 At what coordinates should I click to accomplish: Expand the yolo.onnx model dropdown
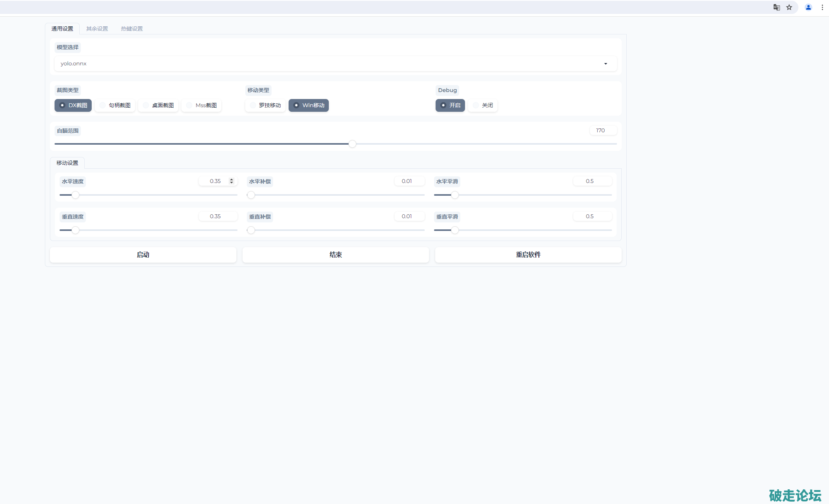335,63
